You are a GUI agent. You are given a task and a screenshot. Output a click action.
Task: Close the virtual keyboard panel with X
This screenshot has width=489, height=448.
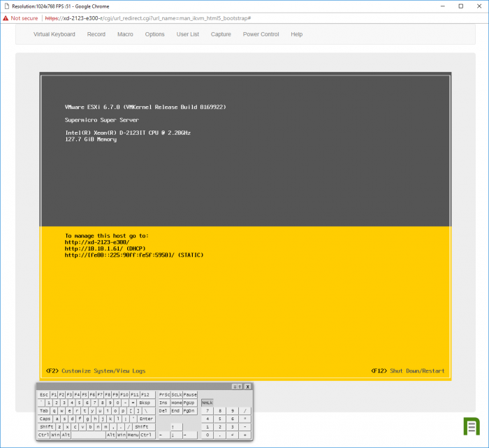(x=247, y=387)
